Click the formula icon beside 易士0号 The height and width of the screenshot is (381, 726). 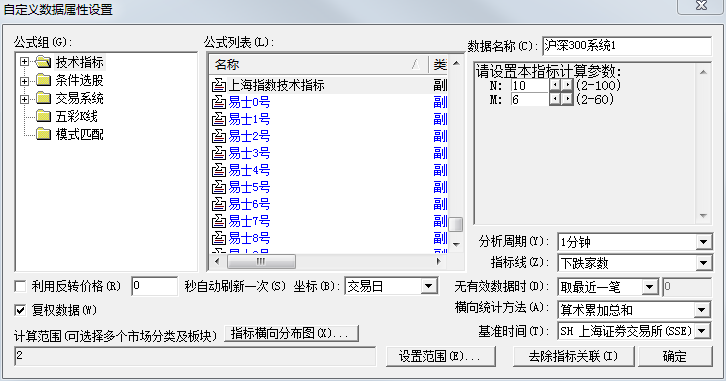(x=219, y=102)
